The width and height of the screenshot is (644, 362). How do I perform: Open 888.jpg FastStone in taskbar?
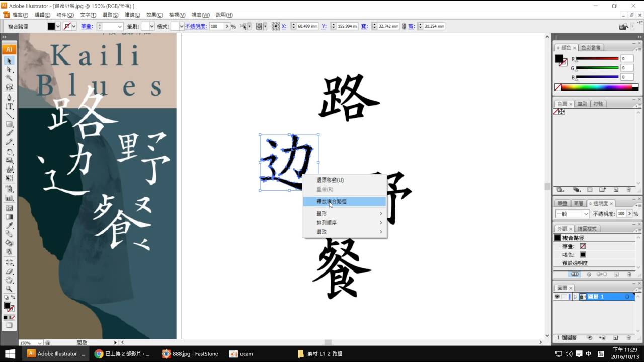tap(190, 354)
